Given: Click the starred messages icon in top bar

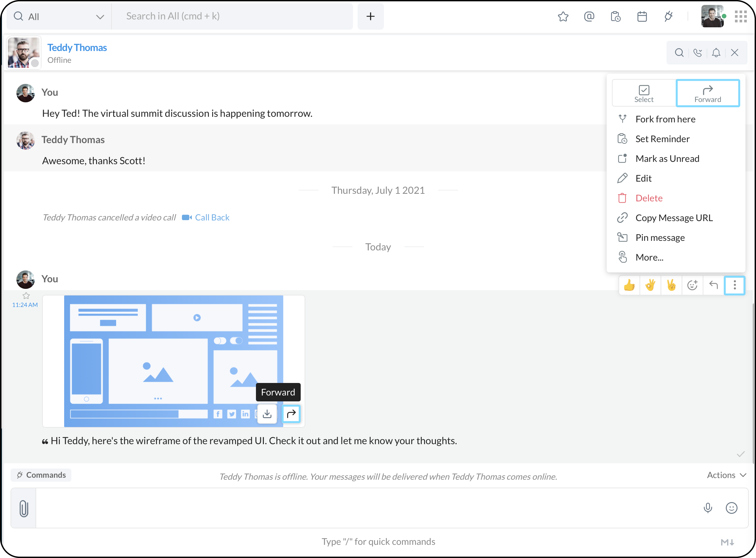Looking at the screenshot, I should point(563,16).
